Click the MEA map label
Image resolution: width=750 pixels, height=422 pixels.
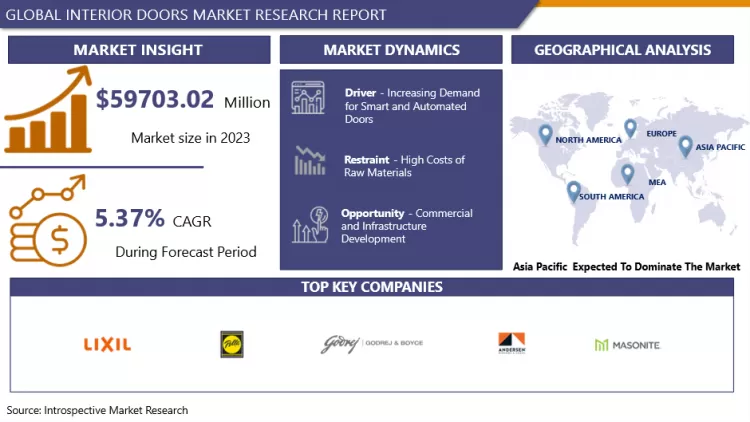coord(657,182)
